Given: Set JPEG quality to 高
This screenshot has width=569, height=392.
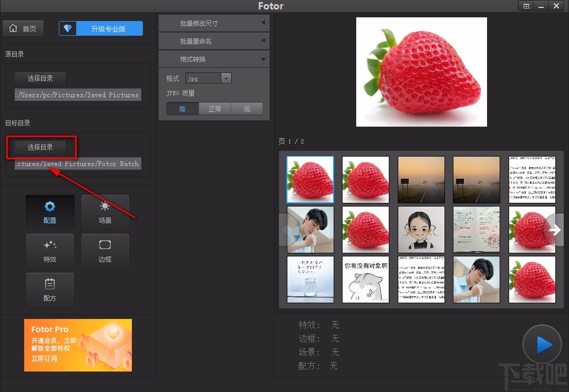Looking at the screenshot, I should click(x=182, y=109).
